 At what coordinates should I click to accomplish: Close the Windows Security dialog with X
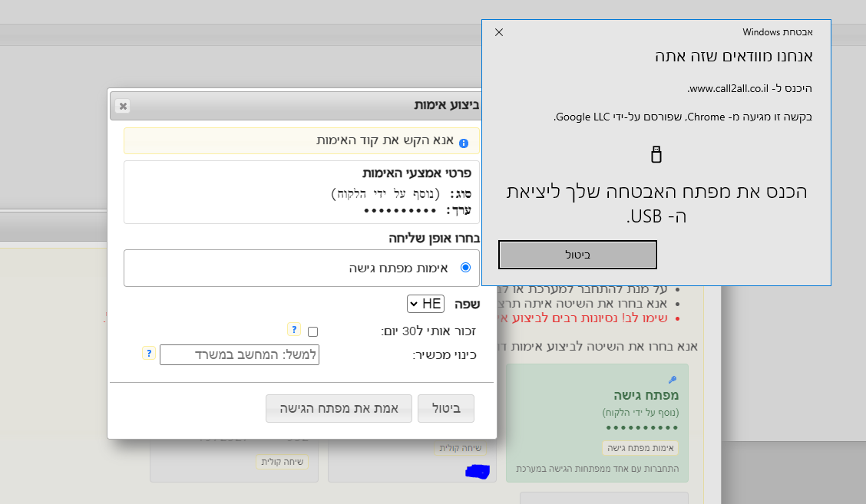tap(499, 32)
